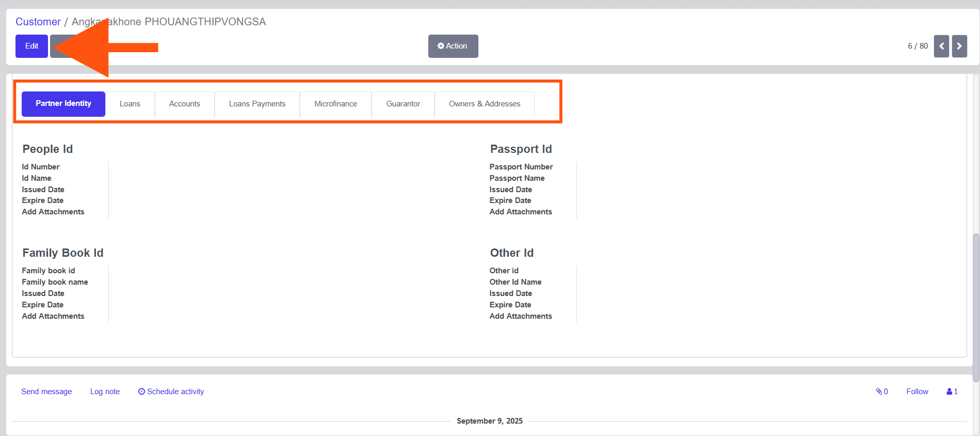Click the Follow button
The height and width of the screenshot is (436, 980).
pyautogui.click(x=917, y=392)
